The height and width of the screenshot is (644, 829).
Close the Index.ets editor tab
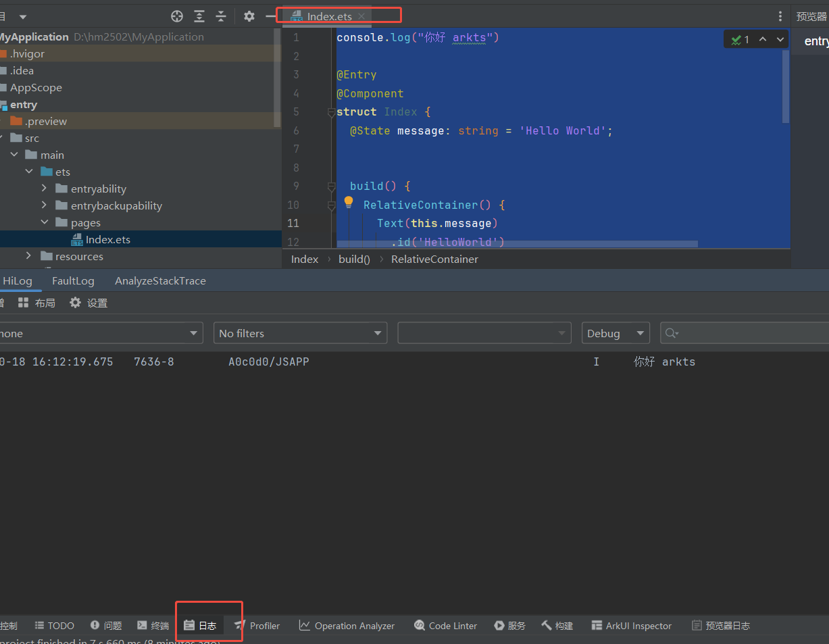pyautogui.click(x=361, y=16)
